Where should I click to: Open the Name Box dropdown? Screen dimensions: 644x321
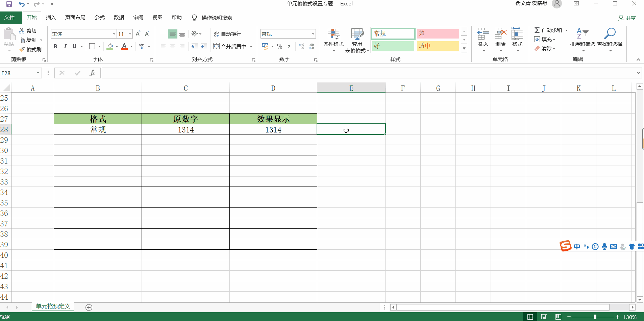pyautogui.click(x=38, y=73)
